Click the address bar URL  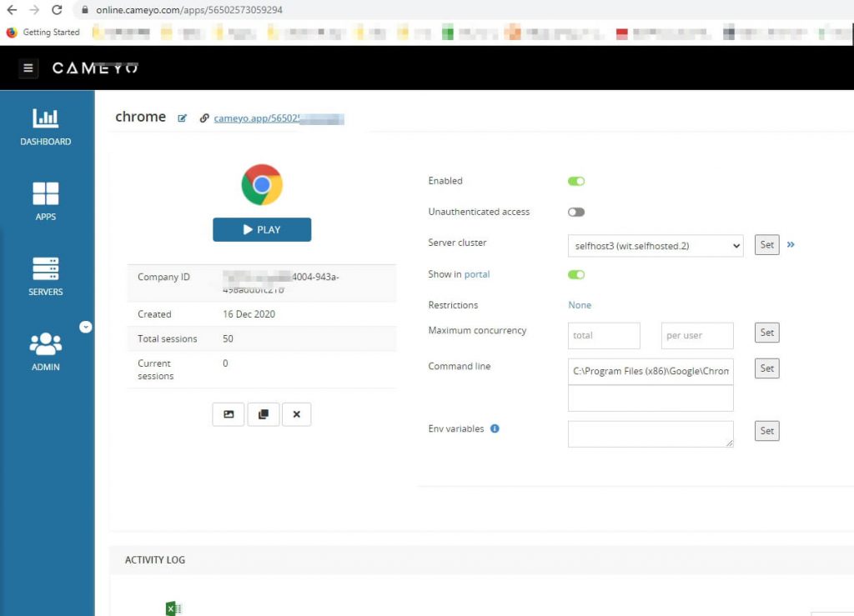click(189, 10)
